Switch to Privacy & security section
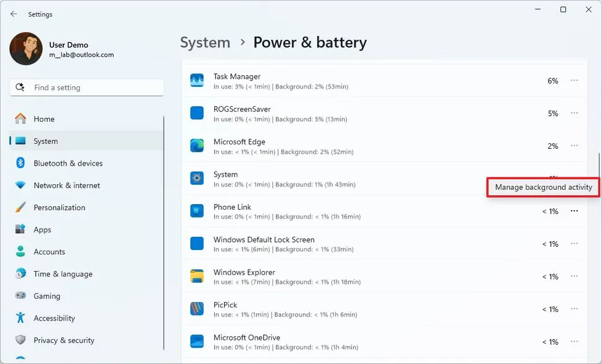 pos(64,340)
